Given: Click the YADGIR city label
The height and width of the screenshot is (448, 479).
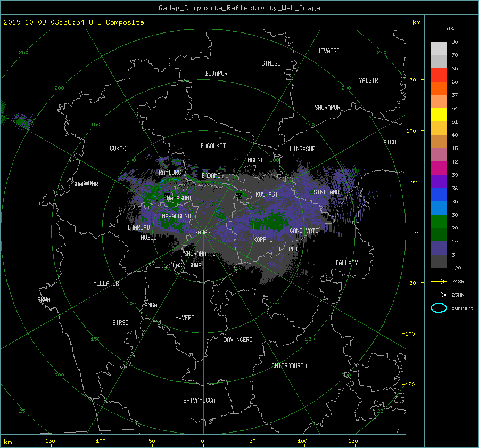Looking at the screenshot, I should click(x=368, y=80).
